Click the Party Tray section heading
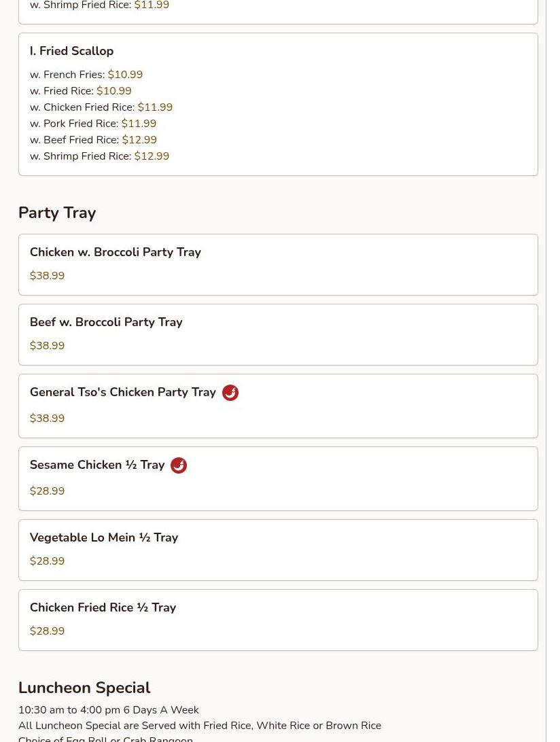The image size is (560, 742). coord(57,213)
